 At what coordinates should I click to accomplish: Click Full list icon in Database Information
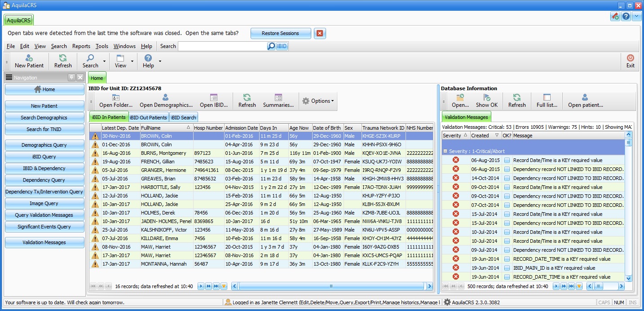click(547, 98)
